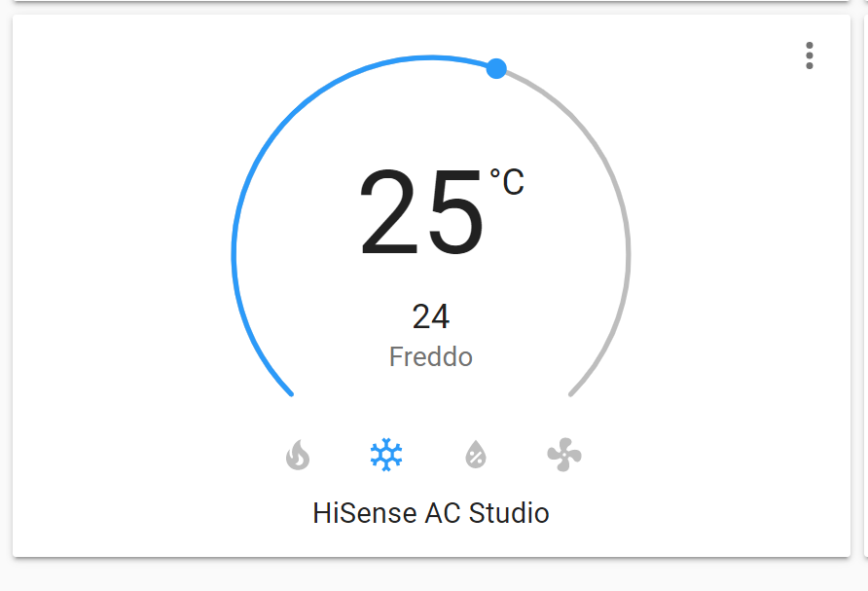Click the dehumidify droplet icon
The width and height of the screenshot is (868, 591).
point(474,454)
